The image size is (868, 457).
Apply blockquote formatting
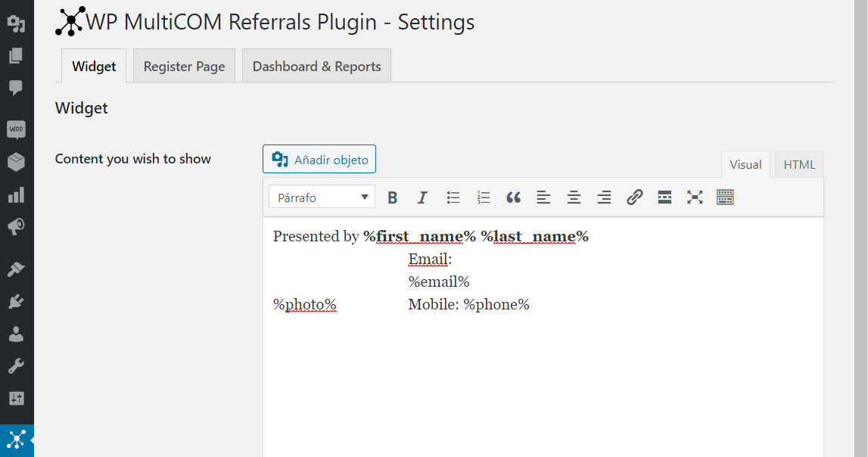pos(513,197)
